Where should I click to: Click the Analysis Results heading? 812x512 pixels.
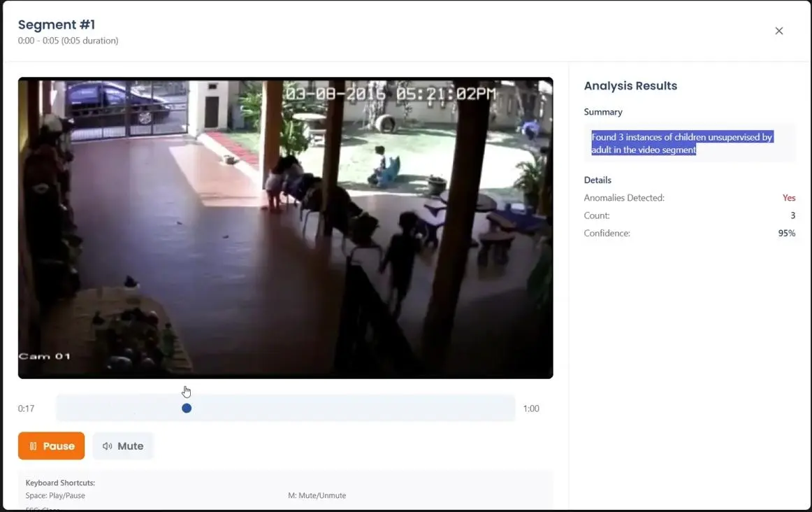[x=630, y=86]
